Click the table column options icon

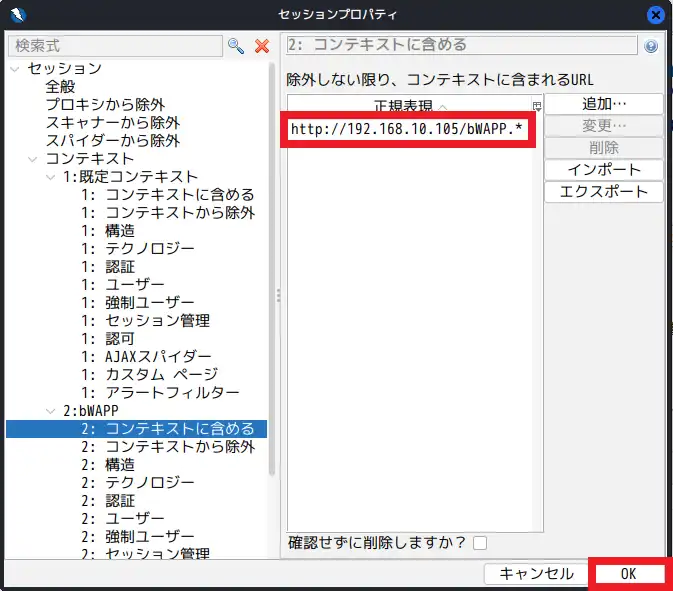[537, 106]
